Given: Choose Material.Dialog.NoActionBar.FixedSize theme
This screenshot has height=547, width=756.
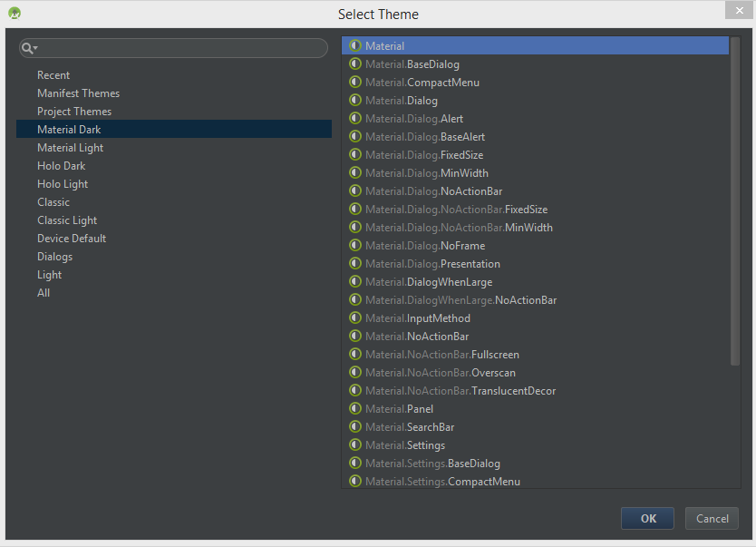Looking at the screenshot, I should pos(456,210).
